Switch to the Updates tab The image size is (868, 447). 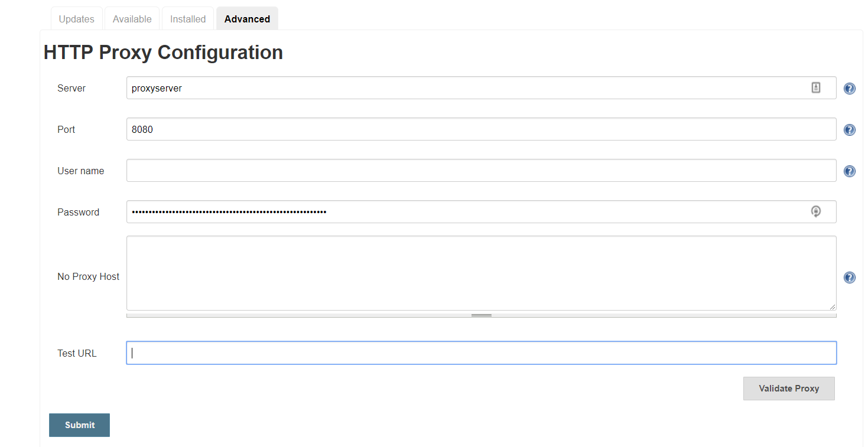click(x=77, y=19)
